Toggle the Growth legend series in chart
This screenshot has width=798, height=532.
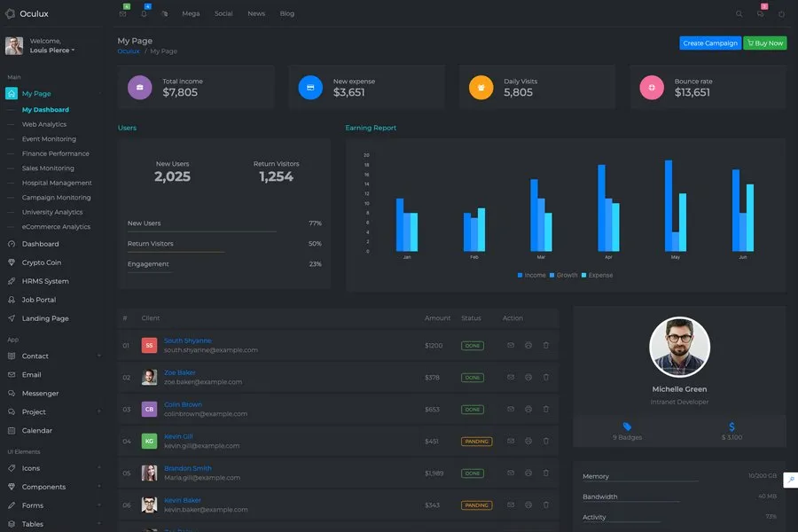(x=563, y=276)
